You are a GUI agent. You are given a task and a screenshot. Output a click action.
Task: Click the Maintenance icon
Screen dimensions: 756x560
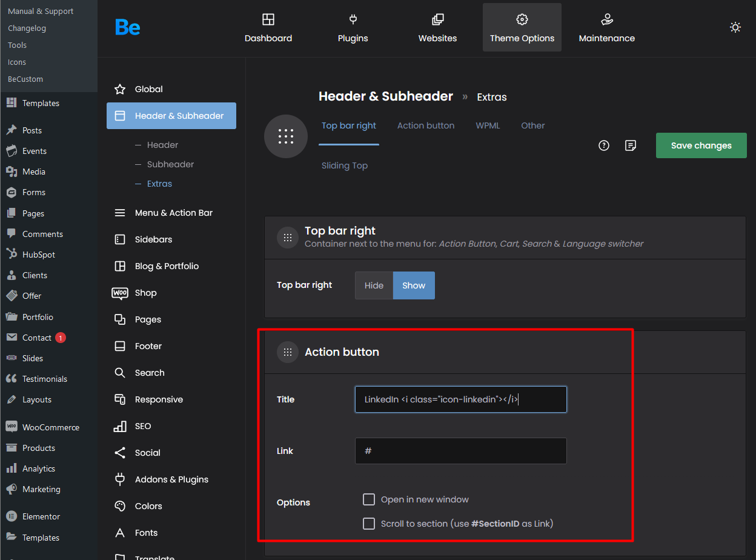tap(606, 20)
